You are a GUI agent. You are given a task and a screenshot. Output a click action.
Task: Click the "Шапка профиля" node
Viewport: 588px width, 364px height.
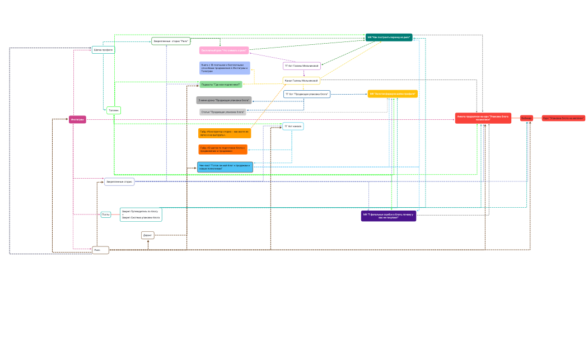(104, 50)
